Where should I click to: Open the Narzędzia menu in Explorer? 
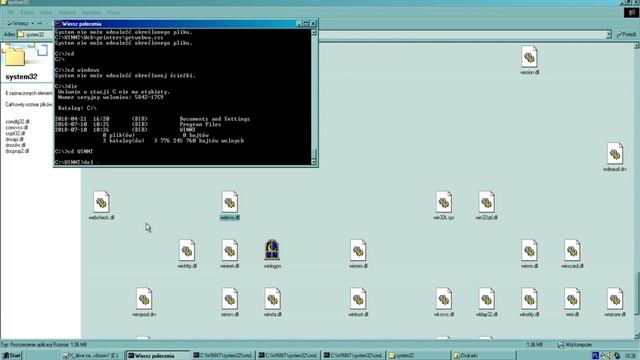point(91,13)
